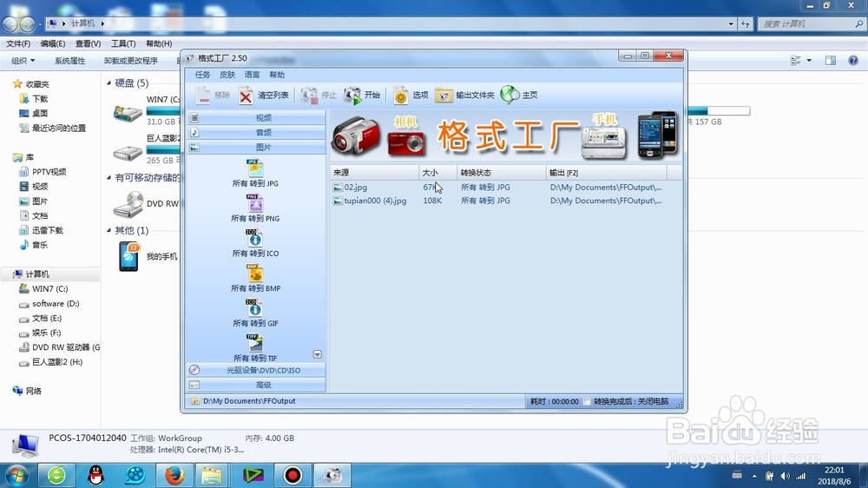
Task: Click the Explorer help question mark icon
Action: coord(853,61)
